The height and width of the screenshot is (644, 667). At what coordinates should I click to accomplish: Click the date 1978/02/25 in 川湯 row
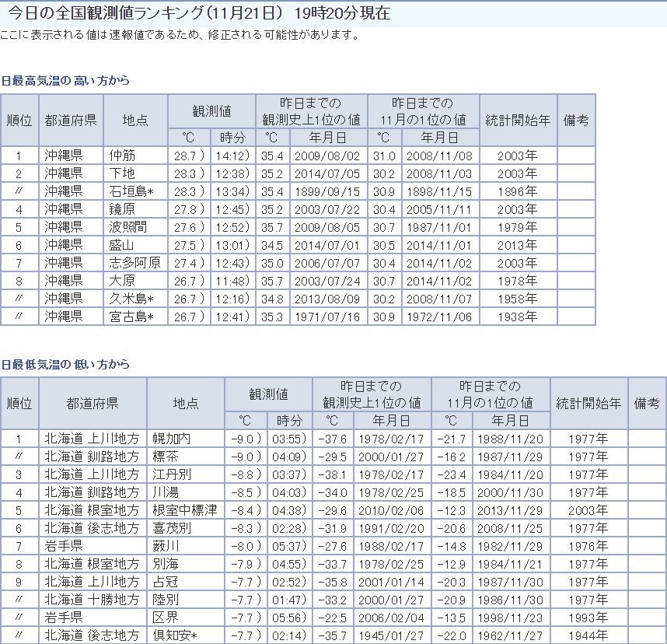point(391,492)
